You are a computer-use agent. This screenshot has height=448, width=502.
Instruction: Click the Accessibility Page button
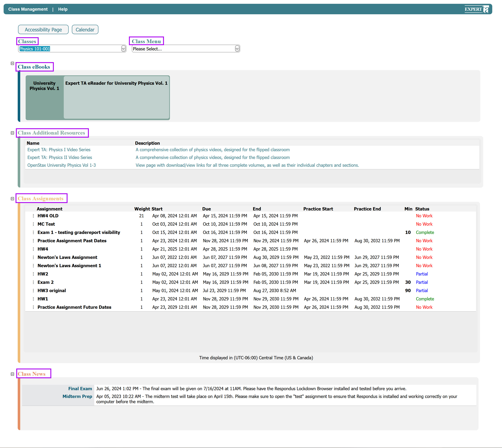point(43,30)
